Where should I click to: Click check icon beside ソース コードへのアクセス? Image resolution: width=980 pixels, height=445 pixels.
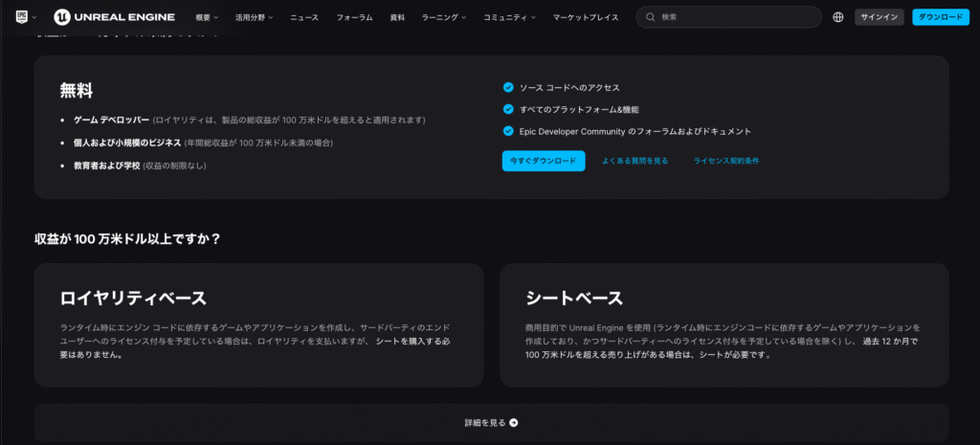pyautogui.click(x=508, y=87)
